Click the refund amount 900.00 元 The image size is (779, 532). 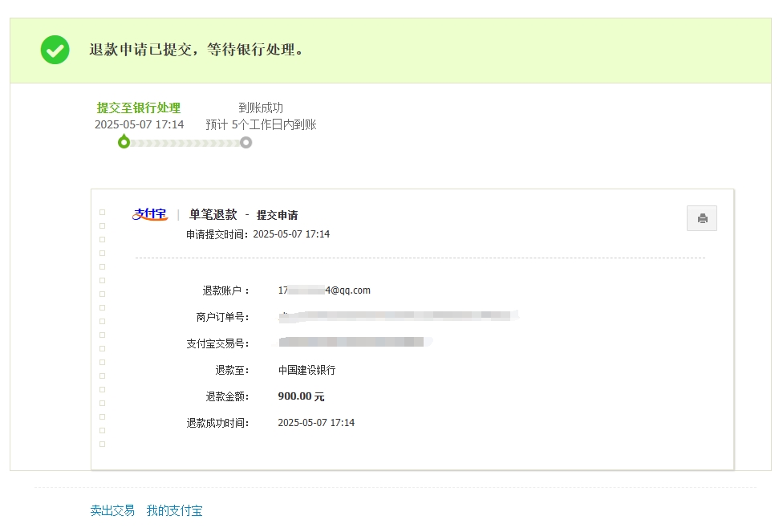301,396
